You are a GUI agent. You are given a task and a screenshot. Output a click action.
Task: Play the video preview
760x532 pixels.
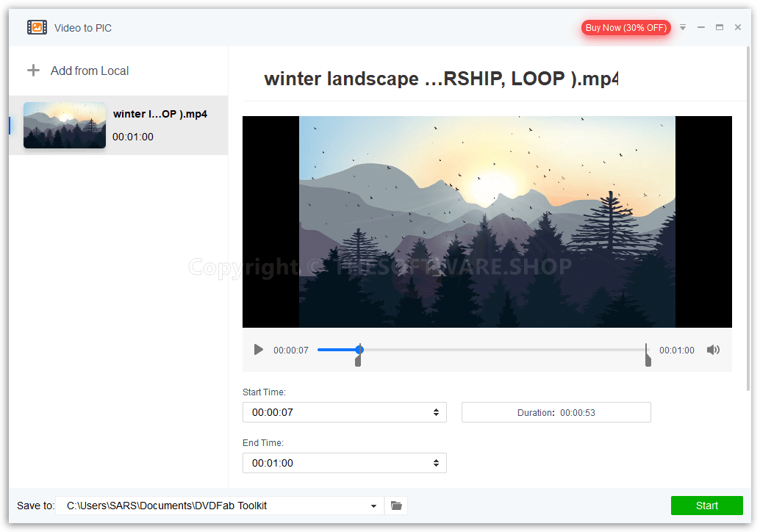point(258,349)
